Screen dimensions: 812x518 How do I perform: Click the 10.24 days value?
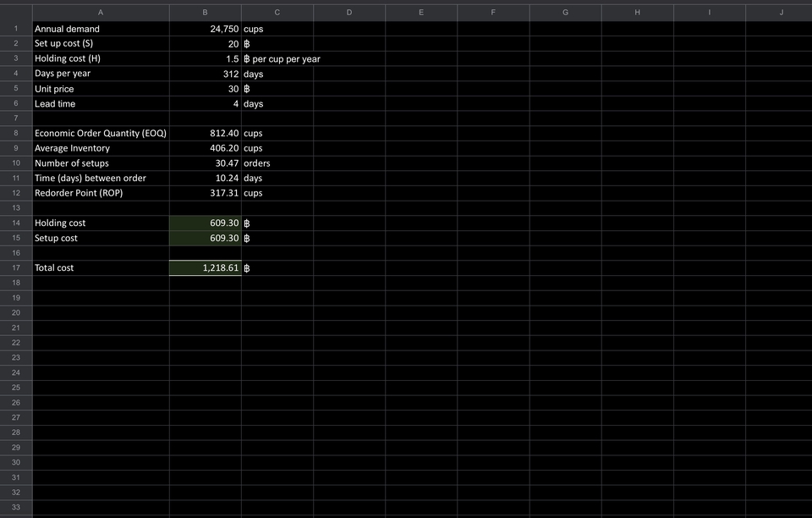pos(205,179)
